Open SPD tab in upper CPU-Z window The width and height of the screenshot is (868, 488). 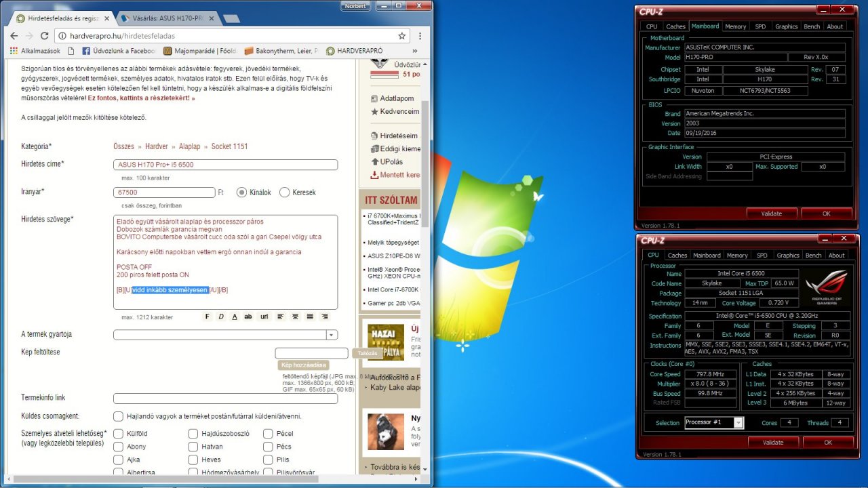click(760, 26)
